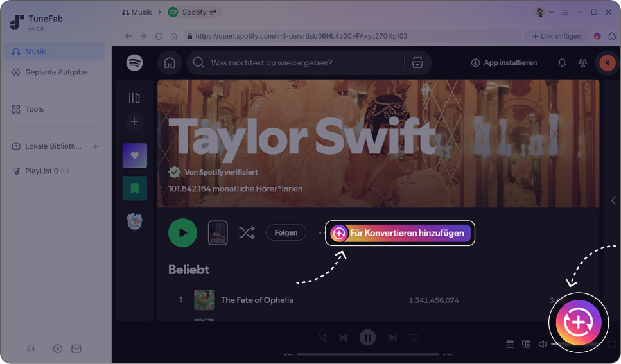621x364 pixels.
Task: Open the friends activity icon
Action: tap(582, 62)
